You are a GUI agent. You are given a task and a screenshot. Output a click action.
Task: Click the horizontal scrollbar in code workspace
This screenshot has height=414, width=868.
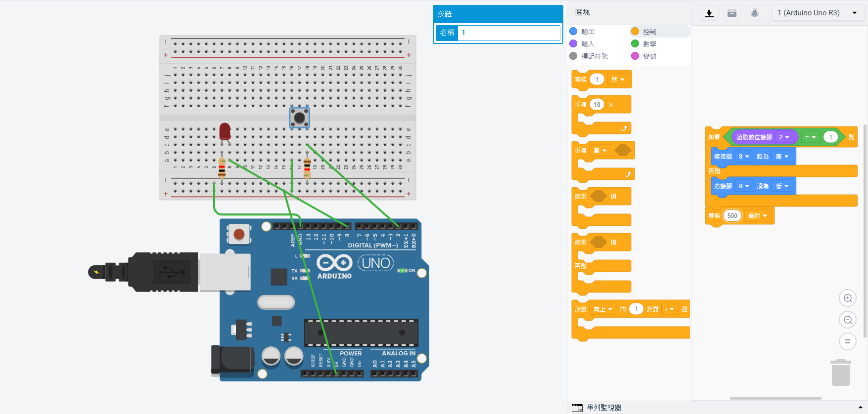(775, 398)
